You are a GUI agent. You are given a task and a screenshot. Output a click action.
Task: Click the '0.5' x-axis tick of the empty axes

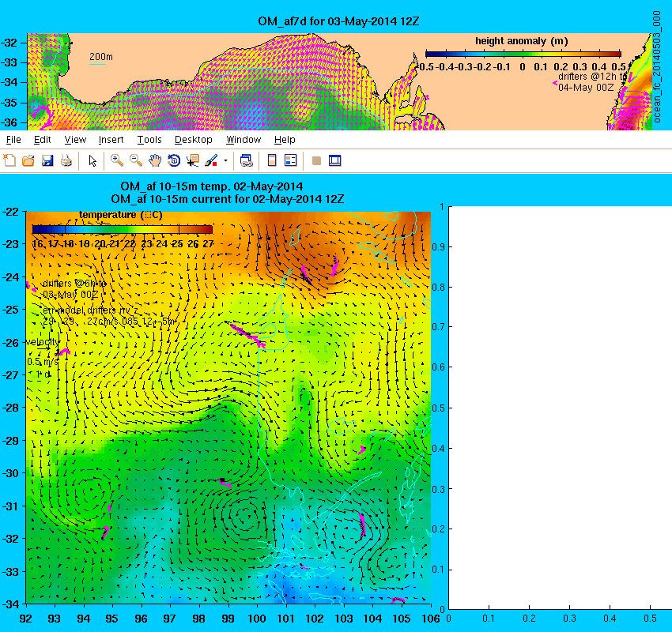tap(650, 619)
